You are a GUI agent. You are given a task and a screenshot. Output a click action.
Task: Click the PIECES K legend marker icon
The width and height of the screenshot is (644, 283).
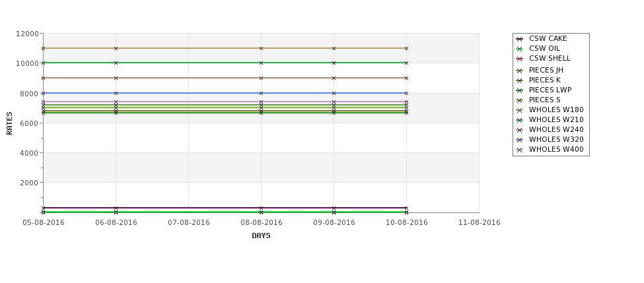pos(520,80)
